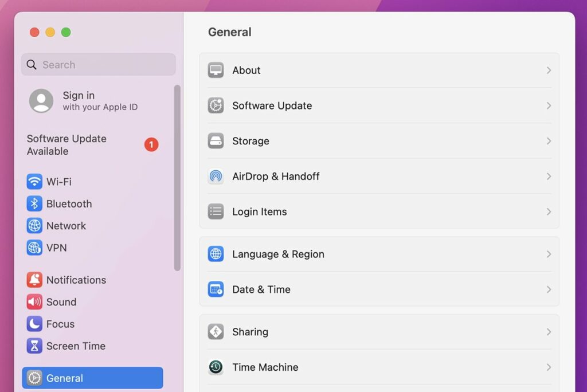The width and height of the screenshot is (587, 392).
Task: Expand the About row chevron
Action: coord(549,70)
